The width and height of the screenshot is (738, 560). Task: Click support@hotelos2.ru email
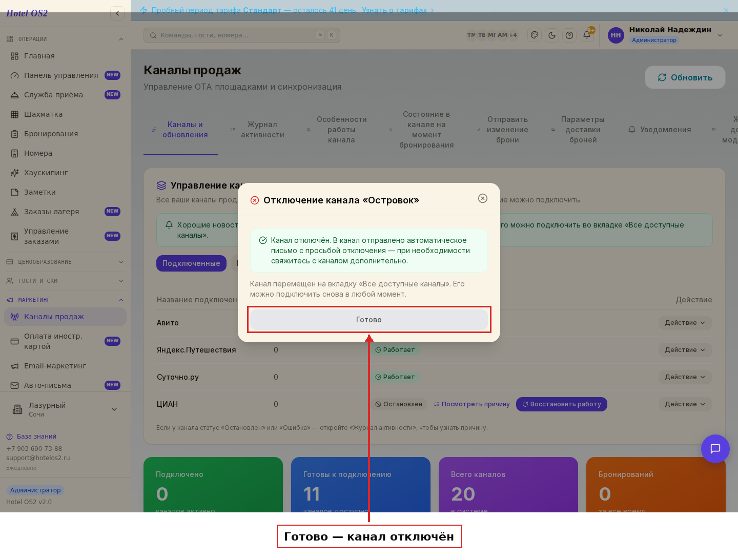[38, 458]
